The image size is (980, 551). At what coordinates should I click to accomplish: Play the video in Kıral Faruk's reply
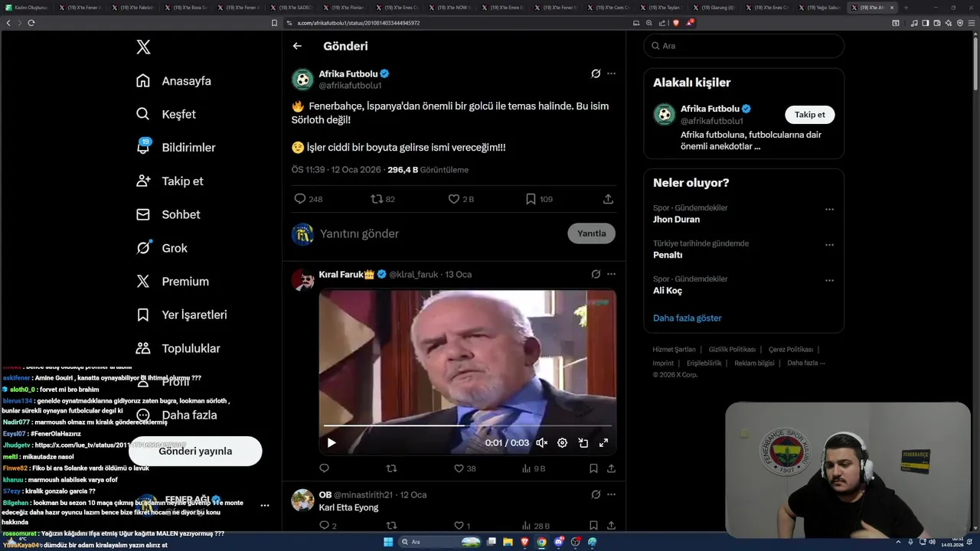[332, 442]
